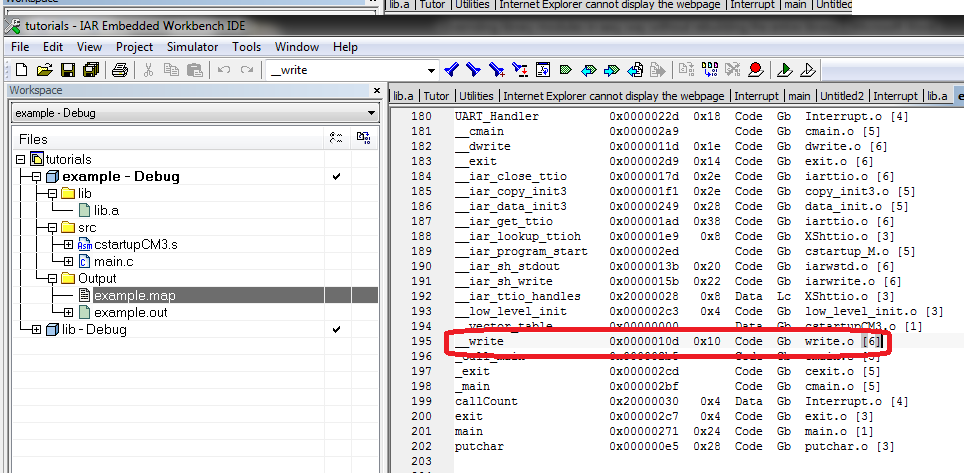The width and height of the screenshot is (964, 473).
Task: Jump to the previous bookmark icon
Action: (588, 70)
